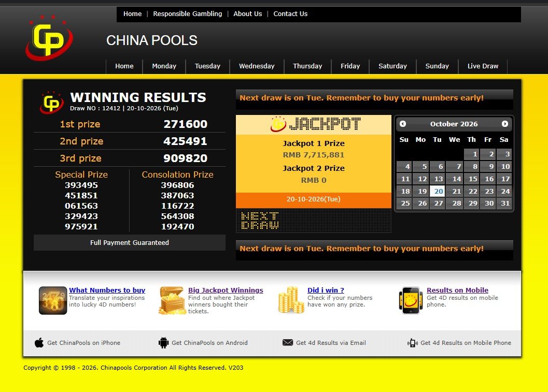Image resolution: width=548 pixels, height=392 pixels.
Task: Click the October 2026 calendar title
Action: coord(454,124)
